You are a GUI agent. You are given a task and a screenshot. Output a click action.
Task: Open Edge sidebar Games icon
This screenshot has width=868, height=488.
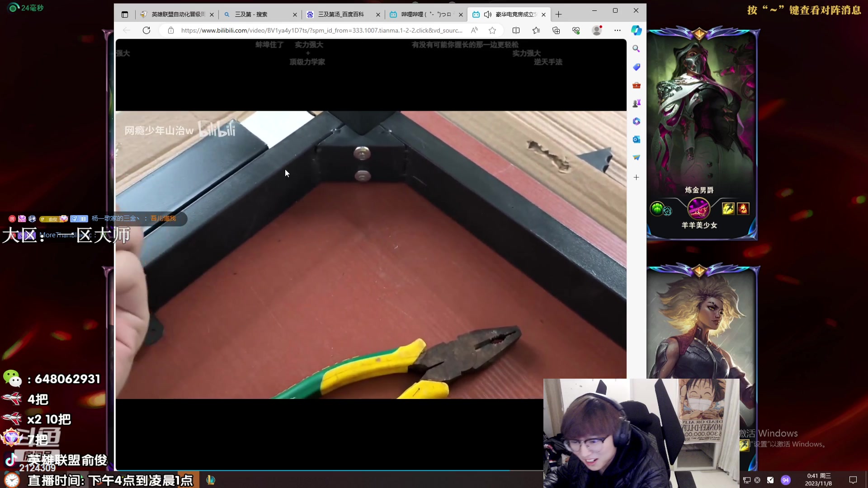click(x=636, y=103)
